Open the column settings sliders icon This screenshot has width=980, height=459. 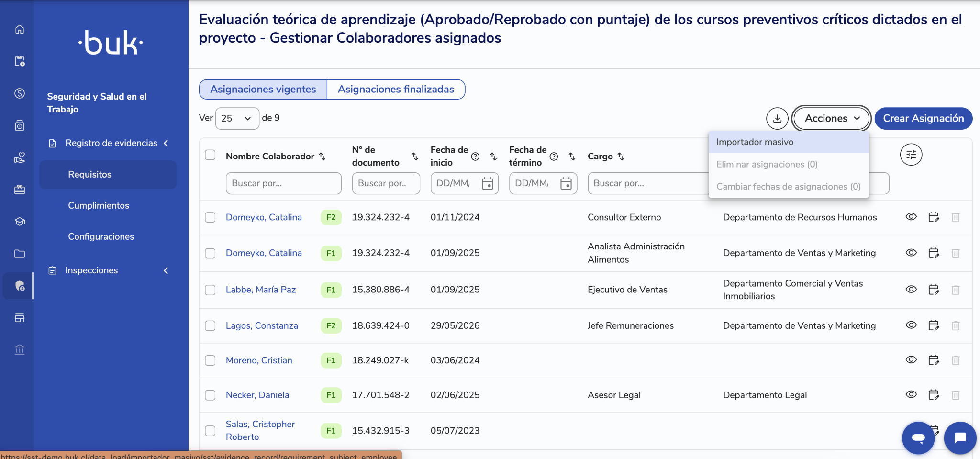[911, 155]
